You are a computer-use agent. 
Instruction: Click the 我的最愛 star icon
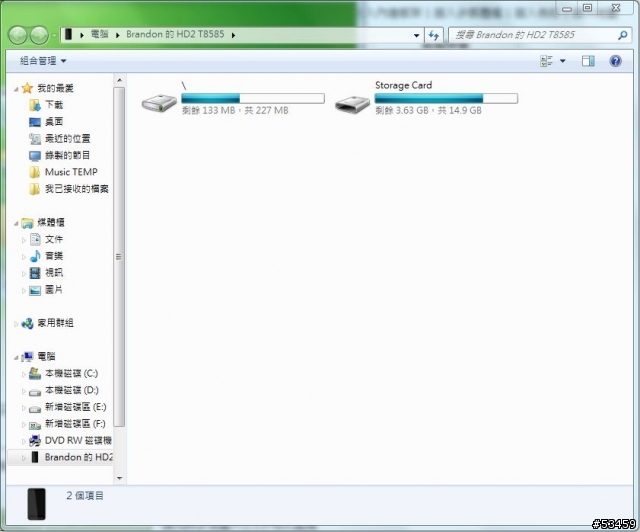pos(27,88)
